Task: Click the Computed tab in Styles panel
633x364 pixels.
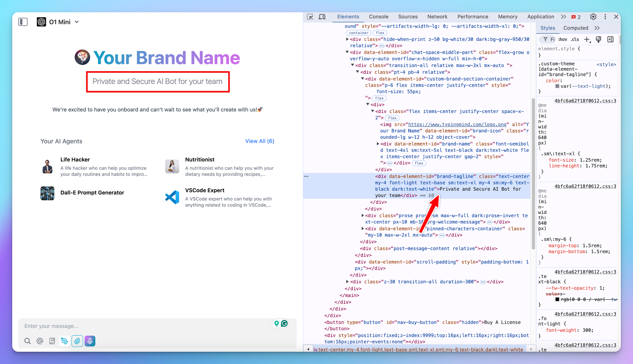Action: (576, 28)
